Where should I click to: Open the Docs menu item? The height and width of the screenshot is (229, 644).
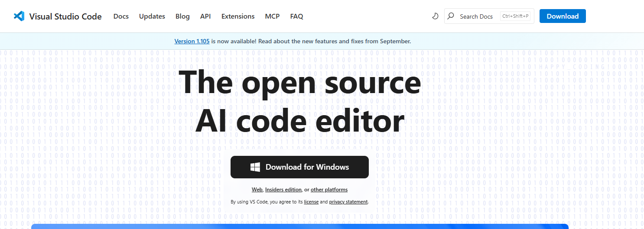pyautogui.click(x=121, y=16)
